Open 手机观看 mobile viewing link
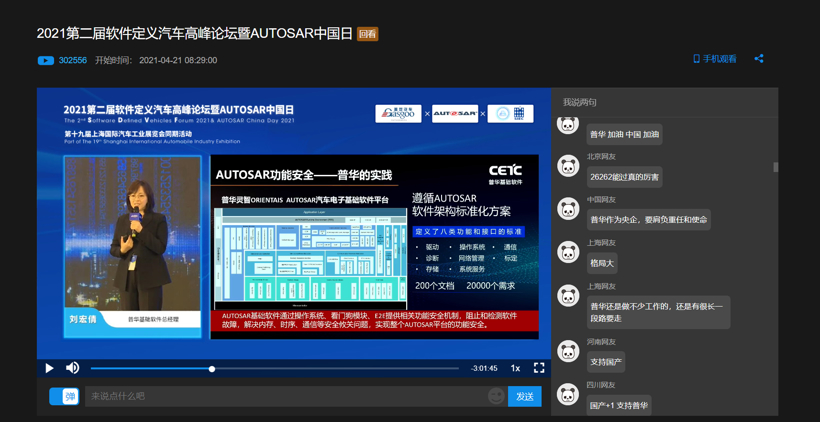This screenshot has width=820, height=422. tap(715, 59)
